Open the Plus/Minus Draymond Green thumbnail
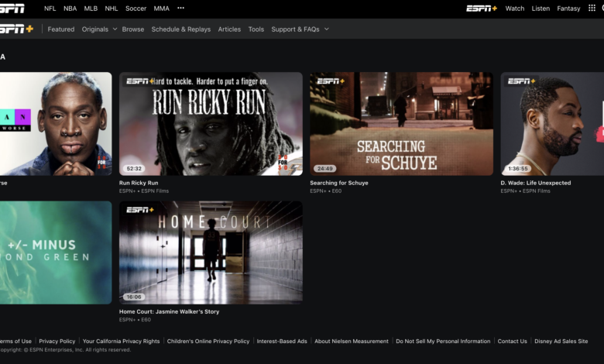The height and width of the screenshot is (364, 604). [x=56, y=252]
